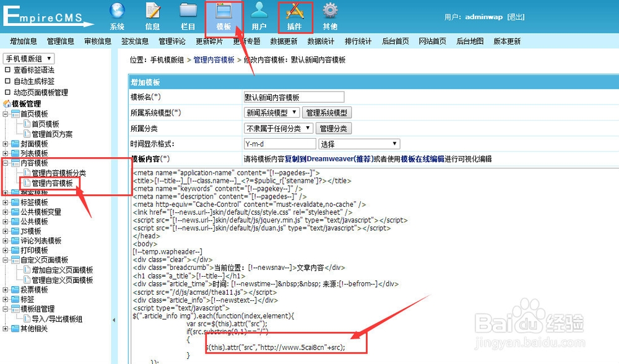Expand the 列表模板 tree node
Image resolution: width=619 pixels, height=364 pixels.
coord(6,153)
